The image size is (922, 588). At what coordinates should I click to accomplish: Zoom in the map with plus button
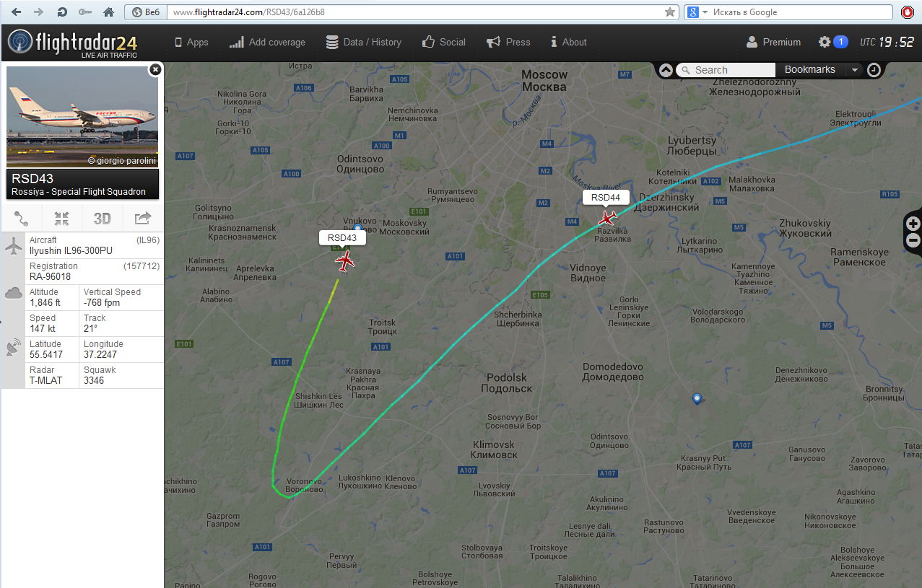coord(913,224)
